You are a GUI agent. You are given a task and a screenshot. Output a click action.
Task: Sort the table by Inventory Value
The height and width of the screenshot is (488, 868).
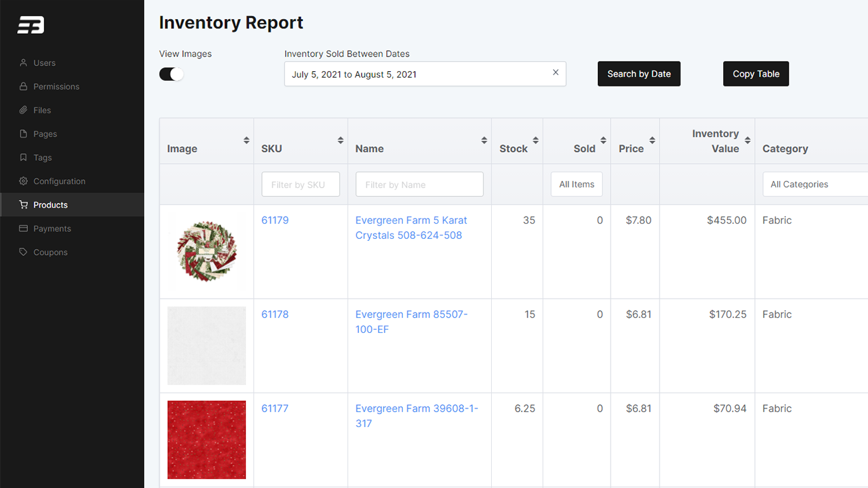click(x=747, y=140)
